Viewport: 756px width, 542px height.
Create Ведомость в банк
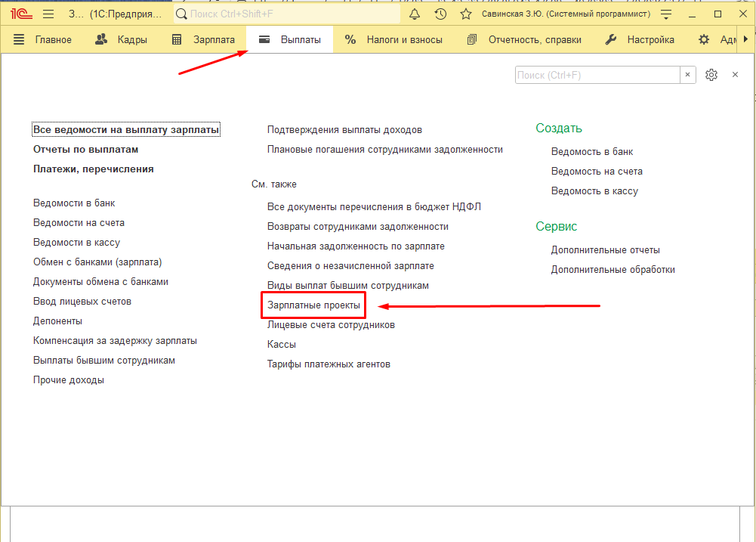tap(592, 151)
